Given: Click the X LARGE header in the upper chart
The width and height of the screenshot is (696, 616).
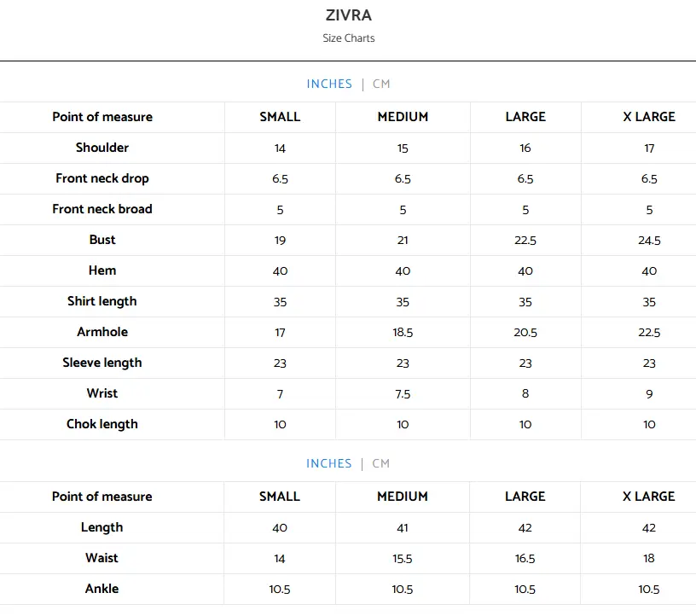Looking at the screenshot, I should pos(649,117).
